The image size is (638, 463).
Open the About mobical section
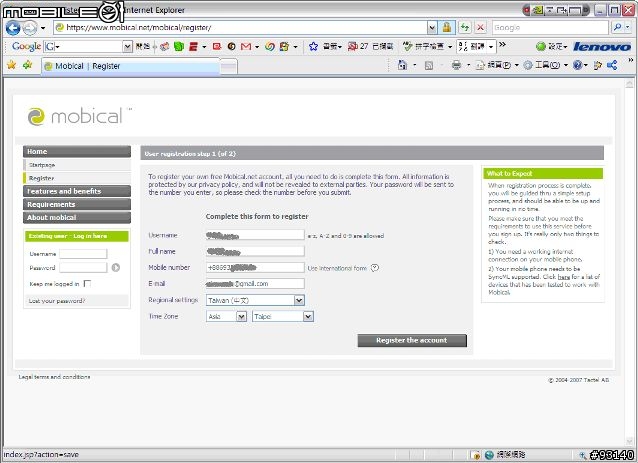click(77, 217)
